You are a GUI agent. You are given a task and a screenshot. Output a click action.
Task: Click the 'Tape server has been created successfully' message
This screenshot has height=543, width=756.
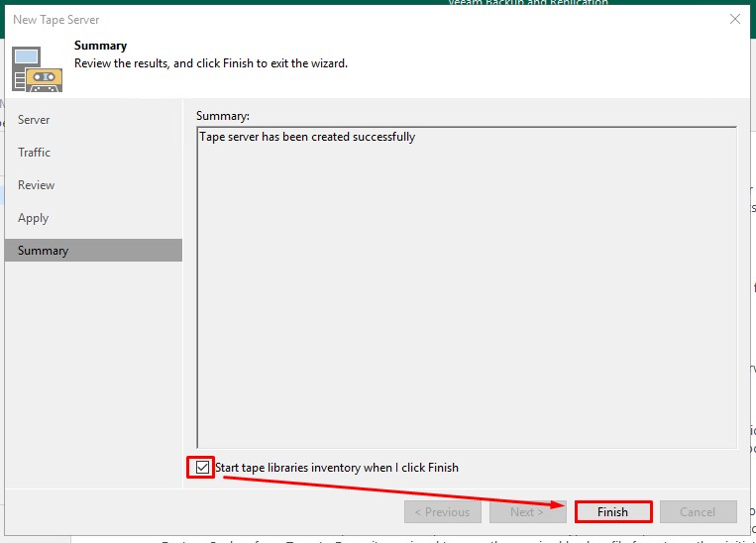(x=307, y=137)
